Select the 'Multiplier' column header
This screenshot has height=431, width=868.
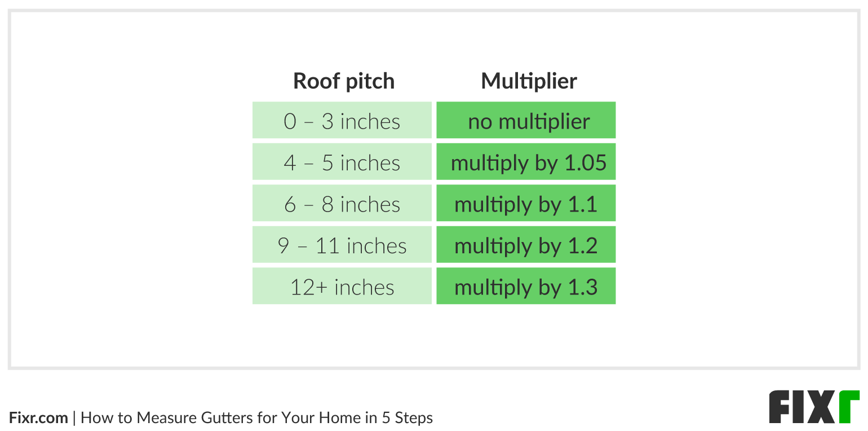coord(529,81)
